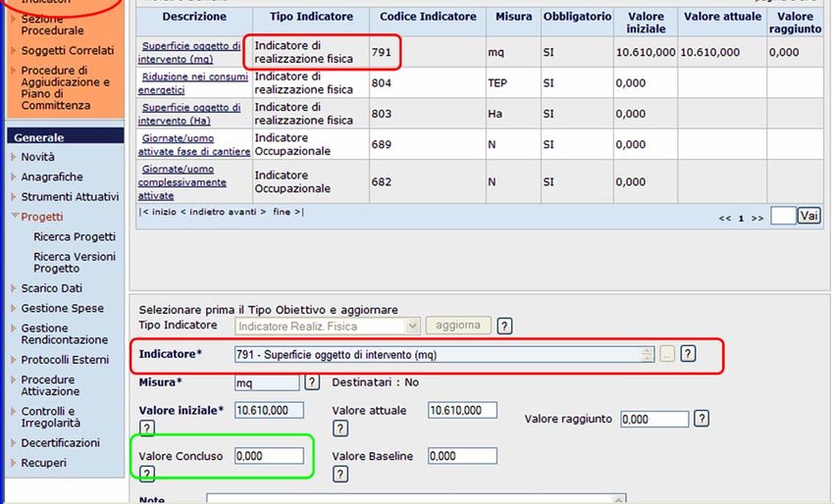
Task: Open Recuperi section
Action: 43,463
